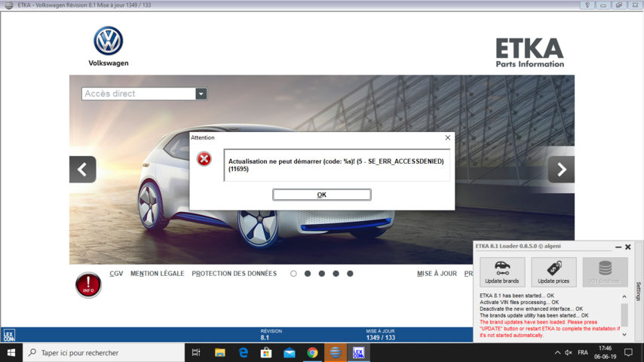Click the taskbar search box
This screenshot has height=362, width=644.
[103, 352]
